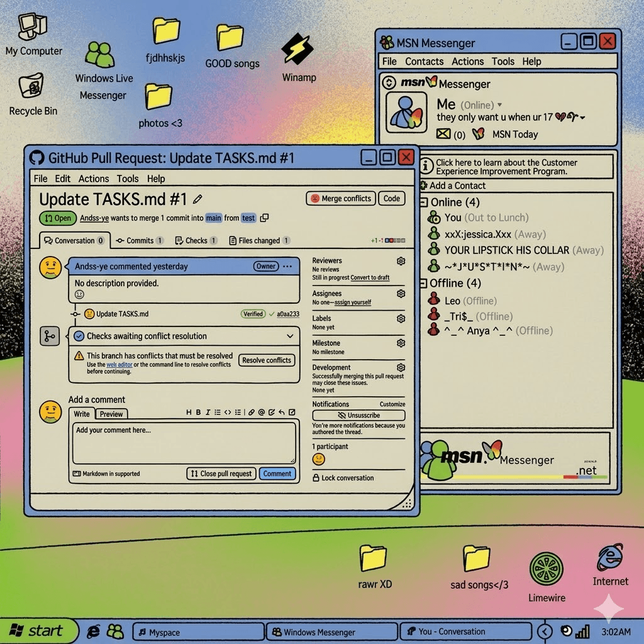Expand hidden system tray icons arrow
The image size is (644, 644).
(x=545, y=631)
